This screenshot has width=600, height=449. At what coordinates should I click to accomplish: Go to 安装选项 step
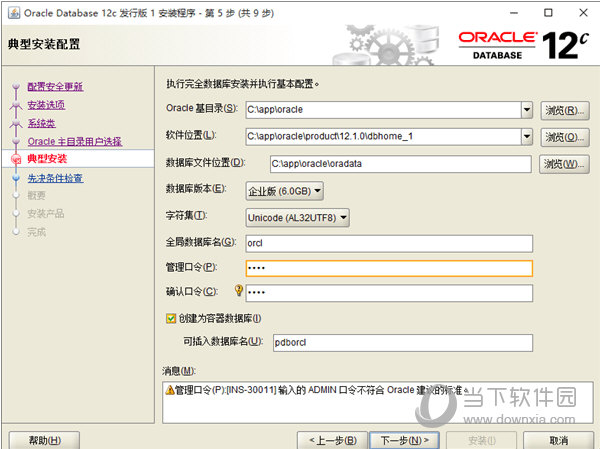(46, 105)
